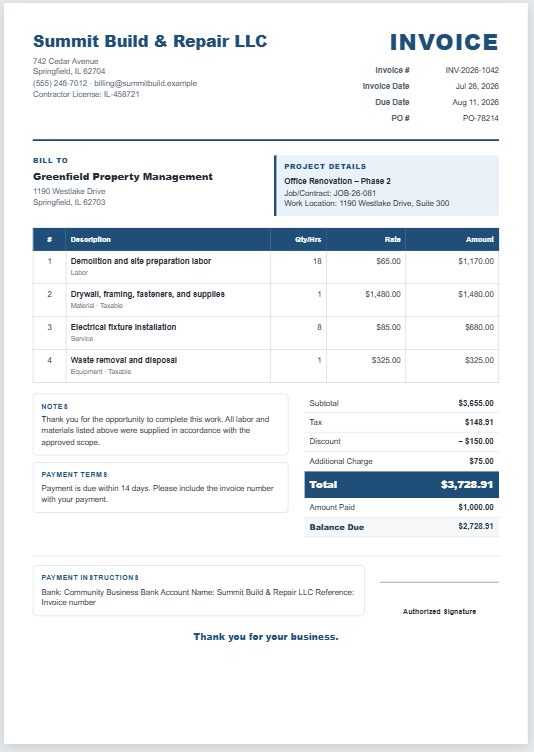Click the BILL TO label

(50, 161)
